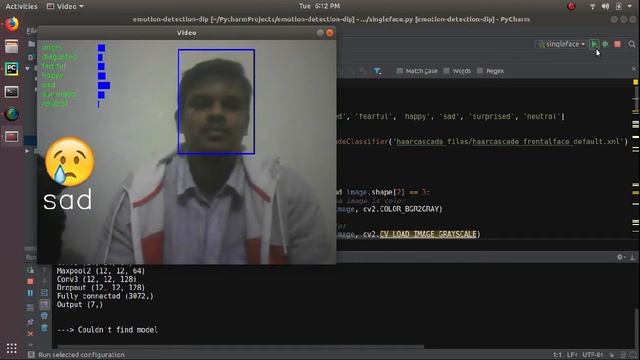Image resolution: width=640 pixels, height=360 pixels.
Task: Click the network icon in system tray
Action: coord(593,6)
